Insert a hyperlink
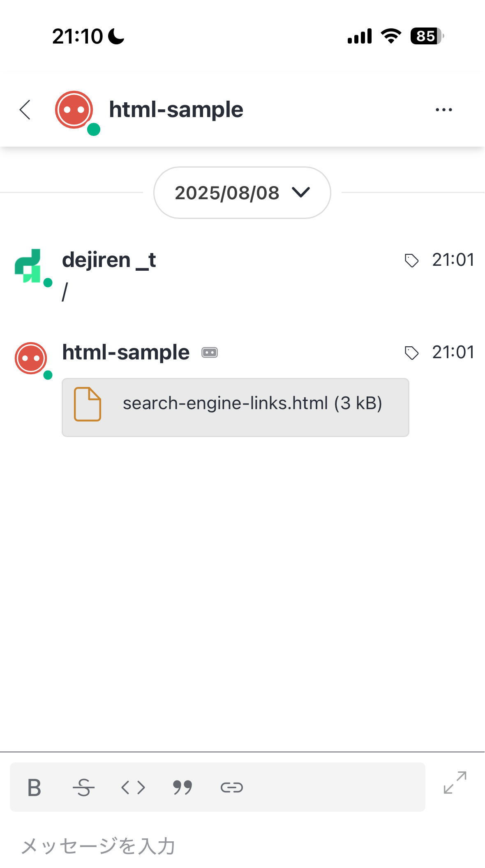The width and height of the screenshot is (485, 868). point(232,787)
